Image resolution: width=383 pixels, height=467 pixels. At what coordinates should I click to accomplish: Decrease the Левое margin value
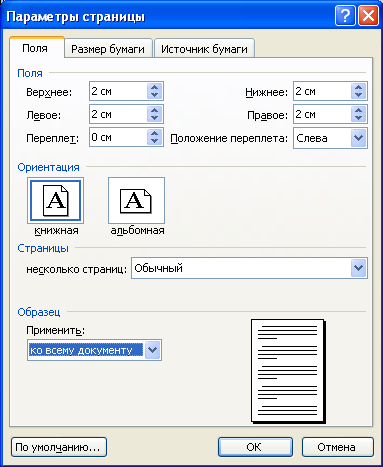[154, 118]
